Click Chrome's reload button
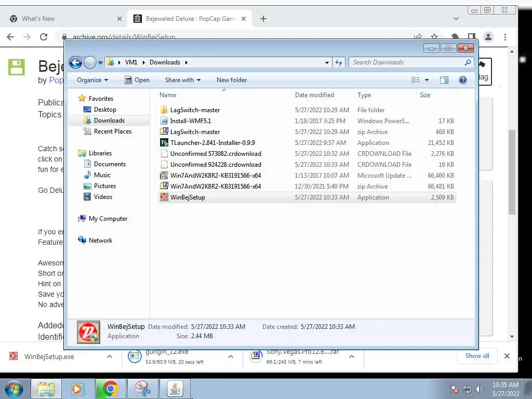The image size is (532, 399). tap(44, 37)
